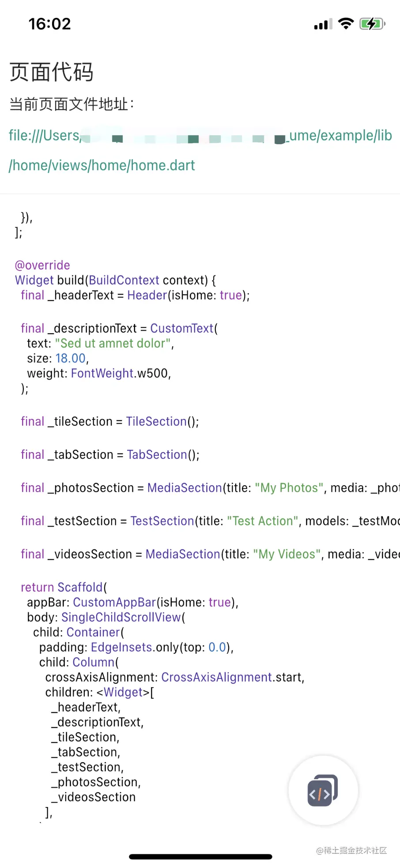The height and width of the screenshot is (868, 400).
Task: Tap the battery charging indicator
Action: [372, 24]
